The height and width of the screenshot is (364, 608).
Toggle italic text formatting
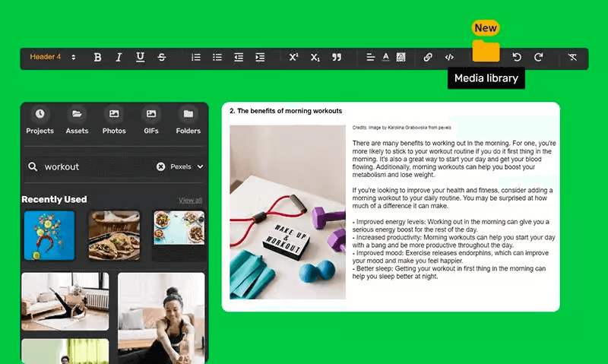119,58
